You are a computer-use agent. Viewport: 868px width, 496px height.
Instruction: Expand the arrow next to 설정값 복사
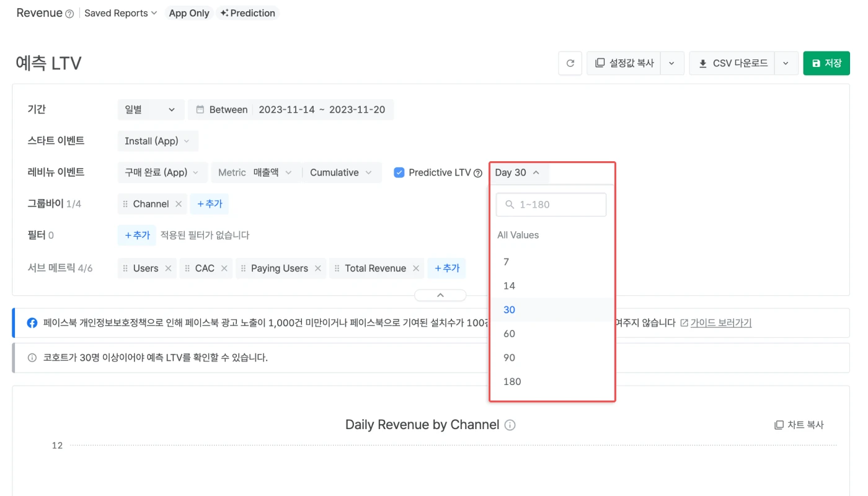672,63
